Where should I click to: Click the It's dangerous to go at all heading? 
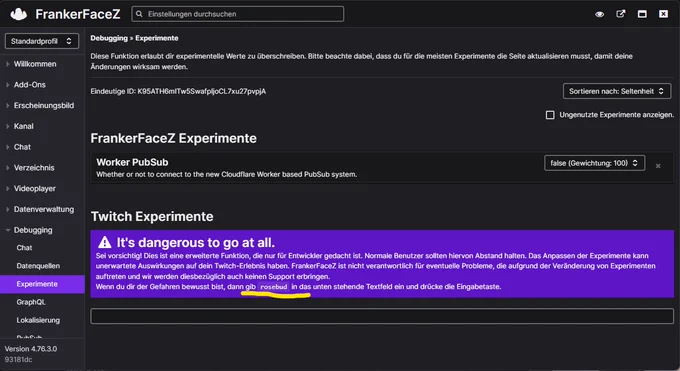[196, 242]
